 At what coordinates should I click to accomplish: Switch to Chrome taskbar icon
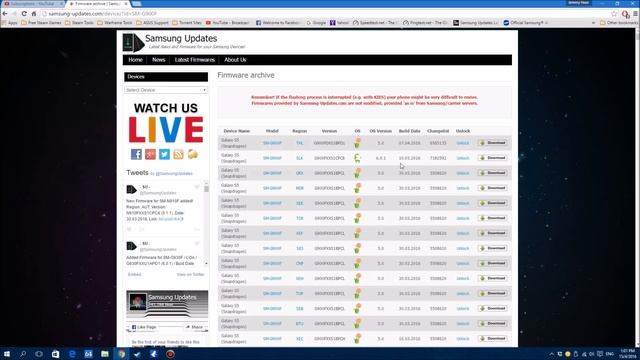coord(121,354)
